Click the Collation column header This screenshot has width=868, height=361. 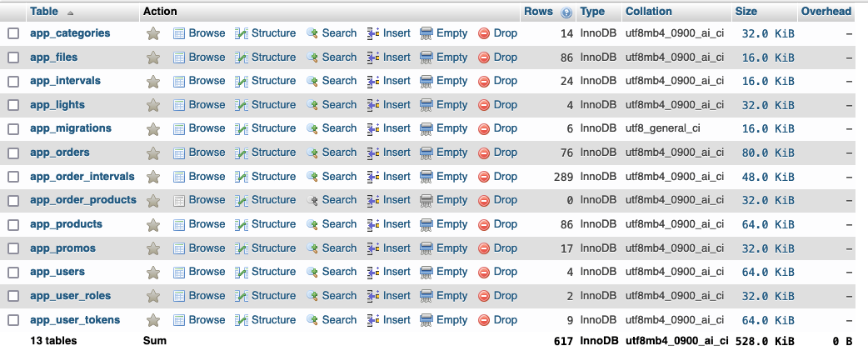click(649, 12)
